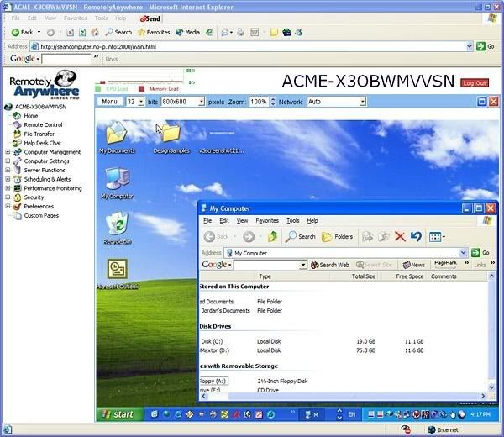Click the Internet Explorer address bar URL field

[x=252, y=46]
